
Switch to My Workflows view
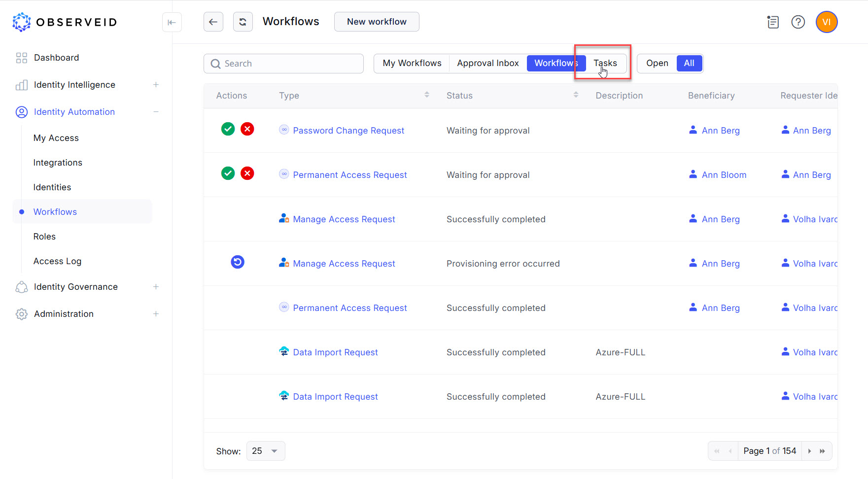[x=412, y=63]
